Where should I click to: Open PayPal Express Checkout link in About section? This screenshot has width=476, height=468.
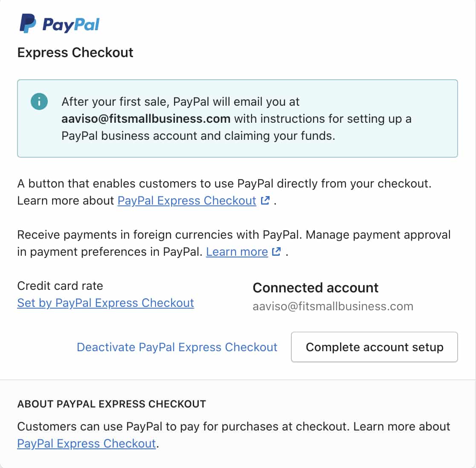87,444
